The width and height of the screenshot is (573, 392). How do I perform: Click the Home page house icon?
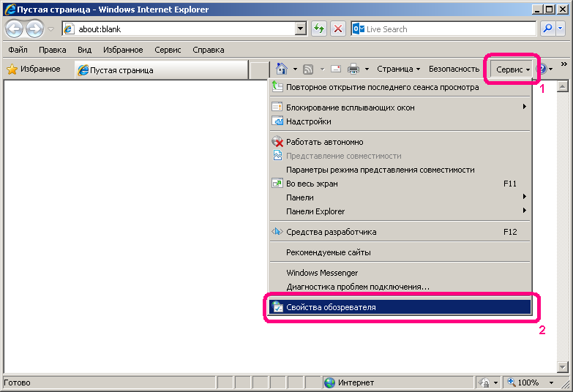point(281,69)
